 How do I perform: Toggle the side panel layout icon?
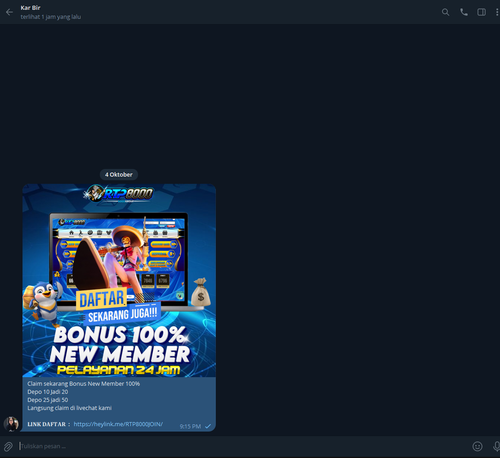(x=481, y=12)
